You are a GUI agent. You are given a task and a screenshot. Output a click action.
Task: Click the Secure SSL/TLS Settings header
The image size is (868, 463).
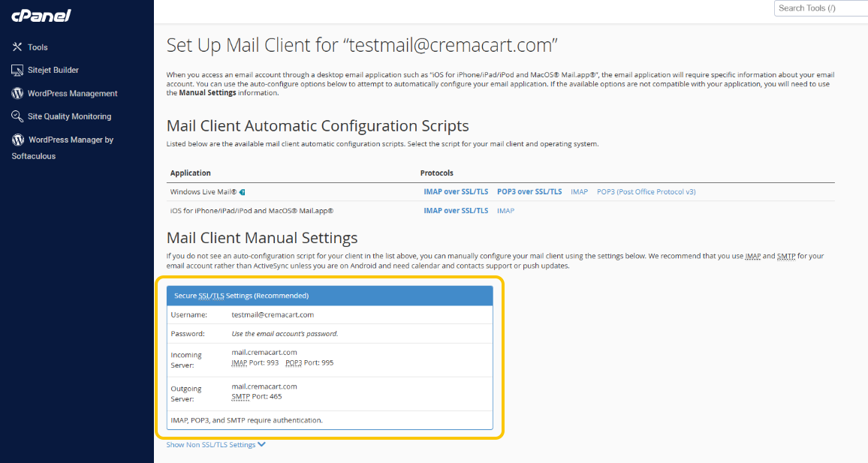click(330, 296)
